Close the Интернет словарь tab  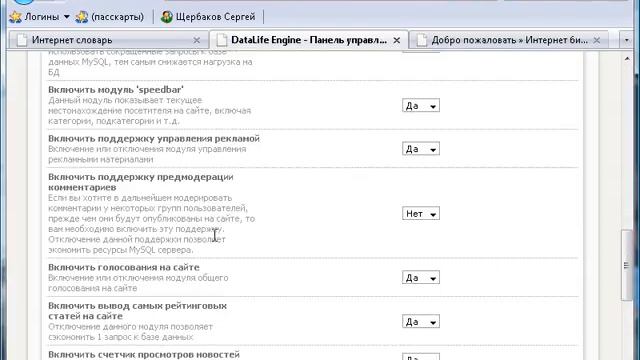click(197, 40)
